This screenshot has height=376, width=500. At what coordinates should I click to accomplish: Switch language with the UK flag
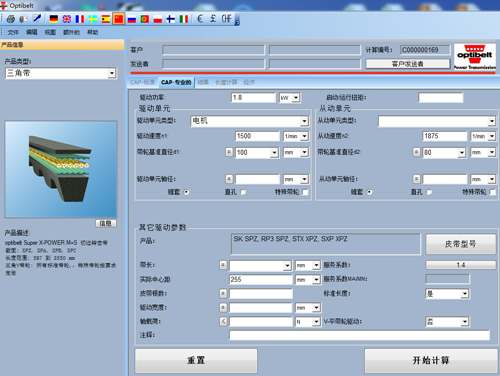pyautogui.click(x=67, y=19)
